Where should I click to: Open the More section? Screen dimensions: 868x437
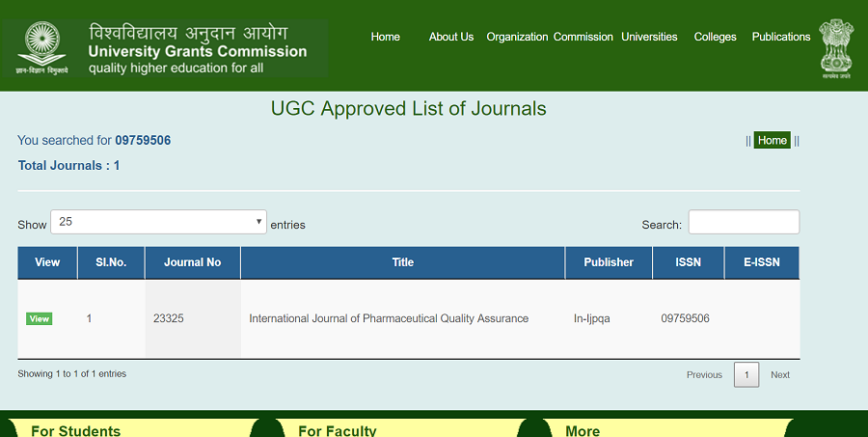click(583, 431)
